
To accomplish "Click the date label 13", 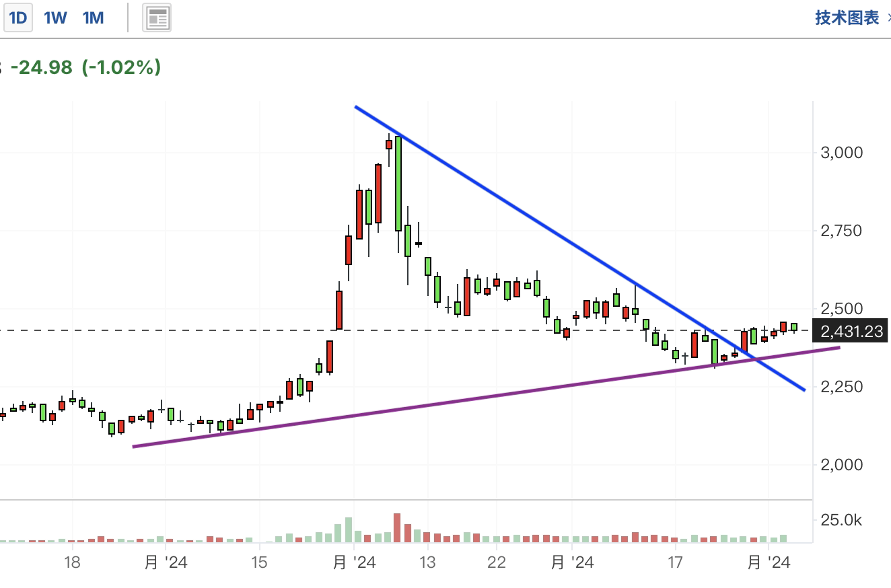I will click(427, 562).
